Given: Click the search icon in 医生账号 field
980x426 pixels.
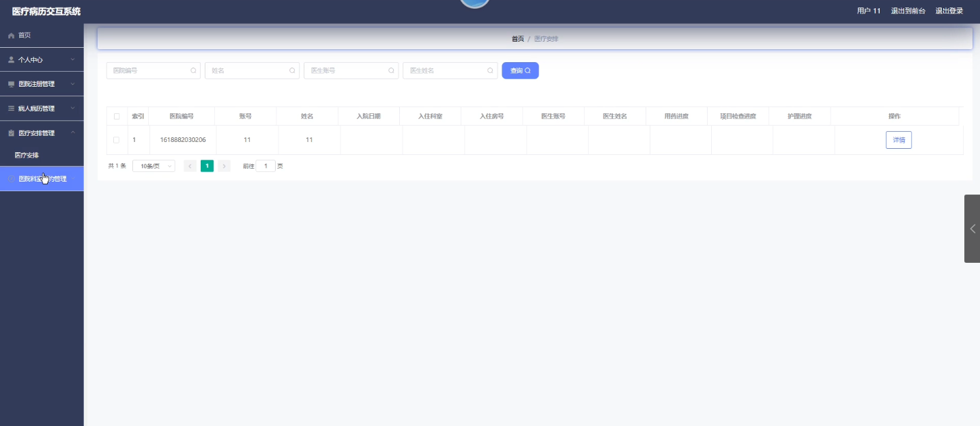Looking at the screenshot, I should tap(391, 70).
